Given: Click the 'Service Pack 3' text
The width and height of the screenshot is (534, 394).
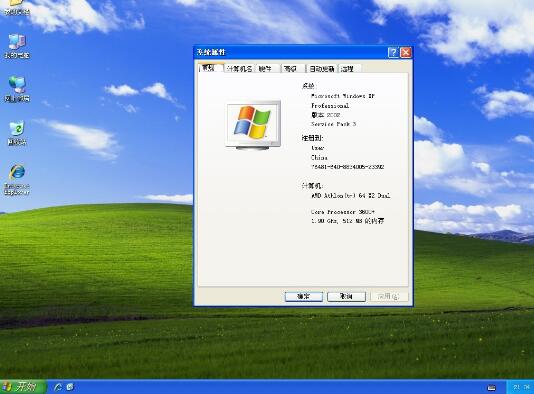Looking at the screenshot, I should (x=333, y=124).
